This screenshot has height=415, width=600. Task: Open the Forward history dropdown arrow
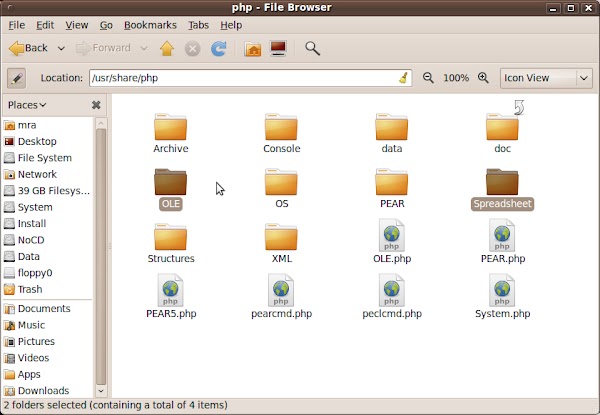[x=144, y=49]
